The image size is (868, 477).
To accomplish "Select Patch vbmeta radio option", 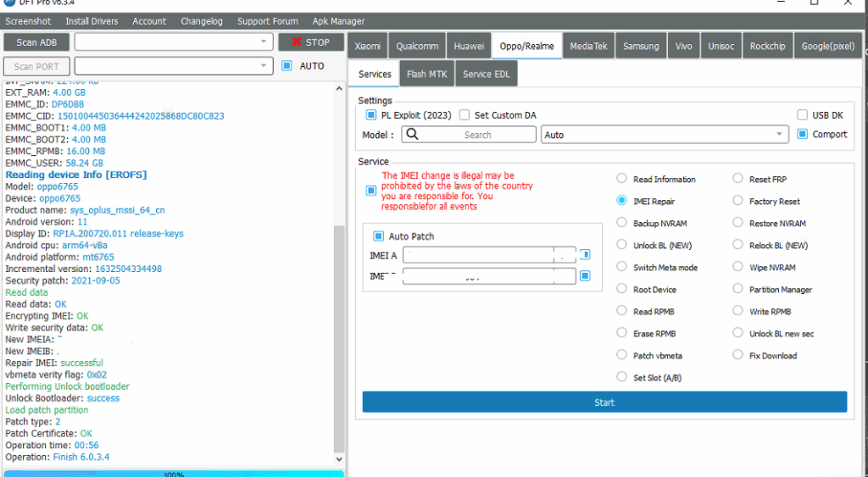I will (x=621, y=355).
